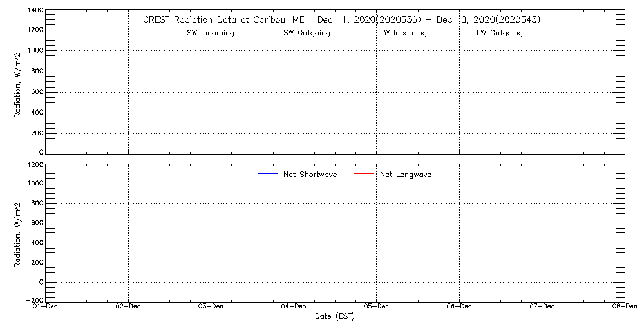Select the LW Outgoing legend label
Image resolution: width=644 pixels, height=322 pixels.
(499, 33)
